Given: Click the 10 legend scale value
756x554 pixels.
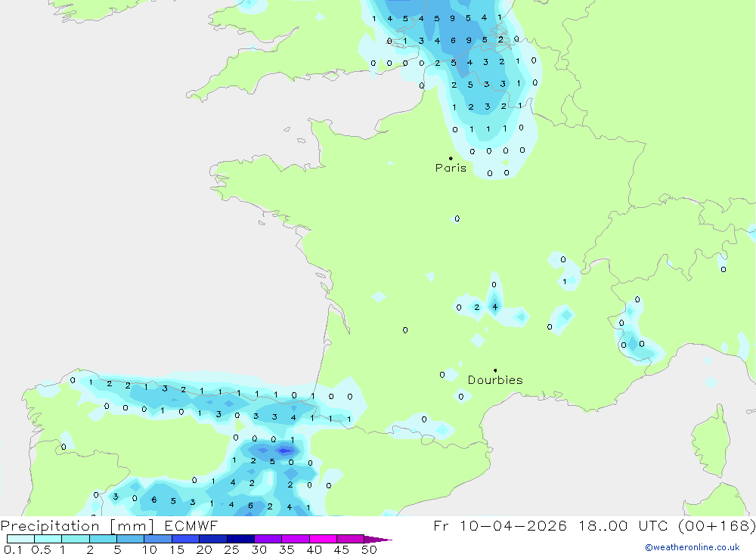Looking at the screenshot, I should tap(150, 549).
